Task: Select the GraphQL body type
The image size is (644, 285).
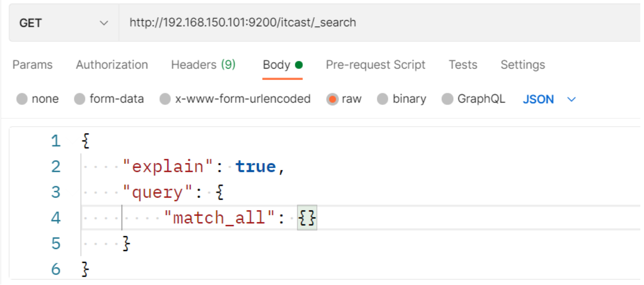Action: [x=447, y=99]
